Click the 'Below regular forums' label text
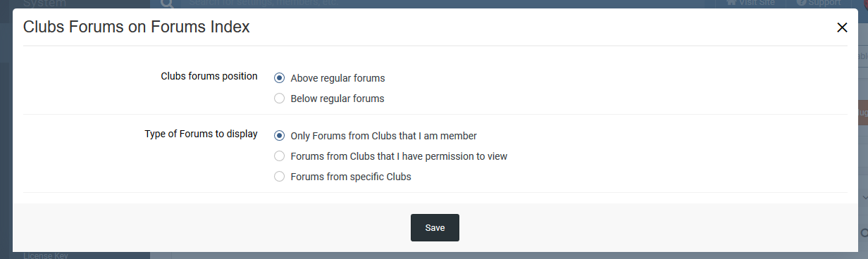The image size is (868, 259). [337, 99]
